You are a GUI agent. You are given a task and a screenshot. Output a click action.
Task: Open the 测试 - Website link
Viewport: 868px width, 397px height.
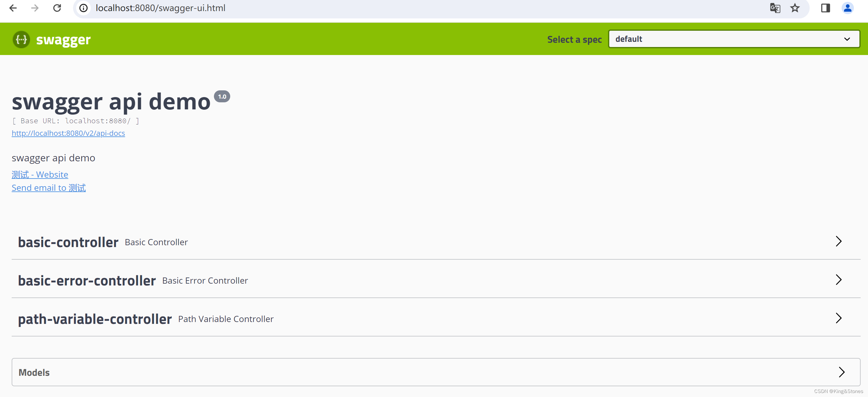[40, 175]
